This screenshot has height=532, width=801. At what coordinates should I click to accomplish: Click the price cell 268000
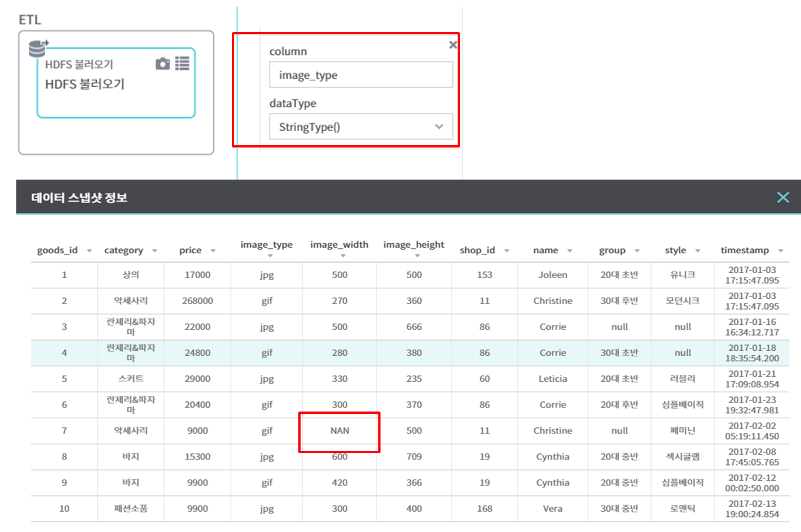(x=198, y=301)
